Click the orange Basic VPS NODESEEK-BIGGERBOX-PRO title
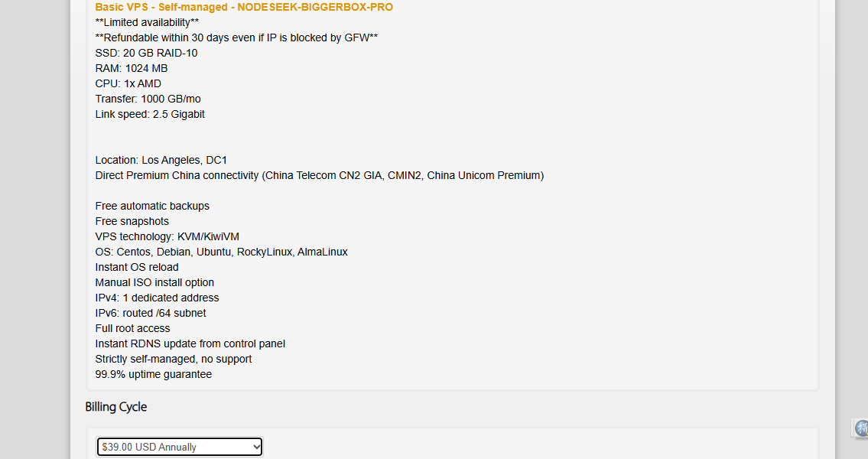 point(244,7)
